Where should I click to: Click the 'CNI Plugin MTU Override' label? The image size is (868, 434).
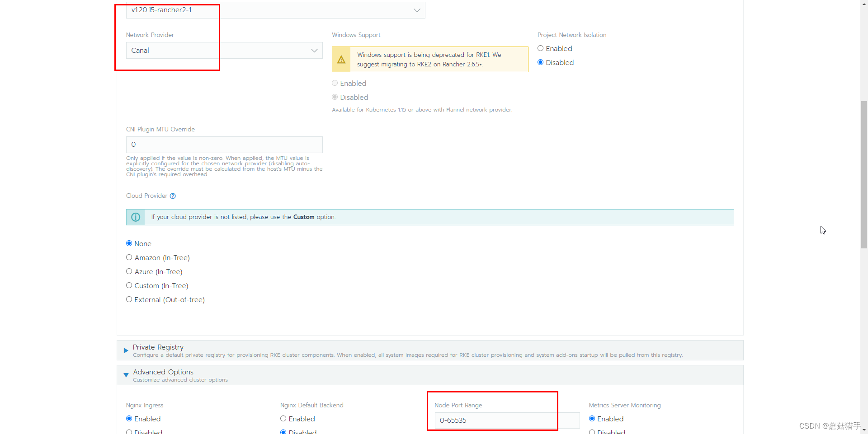click(160, 130)
